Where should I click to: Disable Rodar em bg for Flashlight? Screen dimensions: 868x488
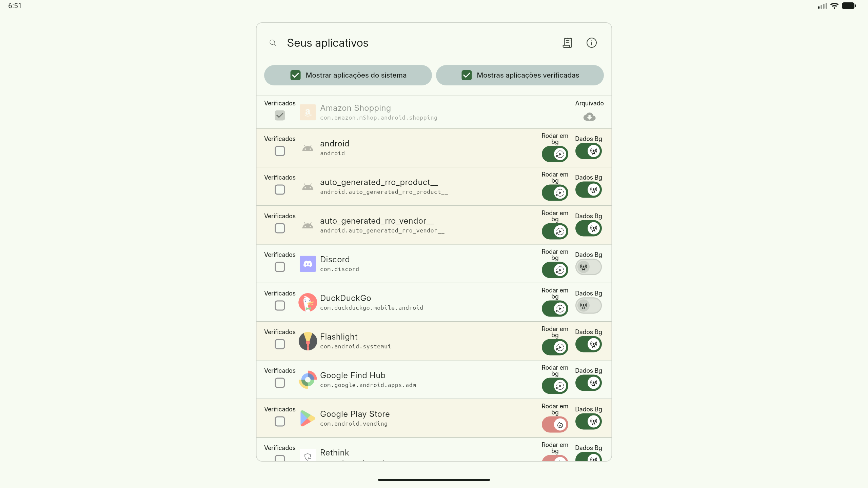click(555, 347)
